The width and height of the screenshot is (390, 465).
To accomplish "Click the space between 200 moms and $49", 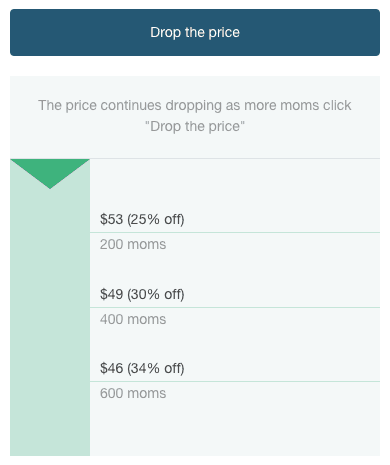I will pyautogui.click(x=235, y=269).
